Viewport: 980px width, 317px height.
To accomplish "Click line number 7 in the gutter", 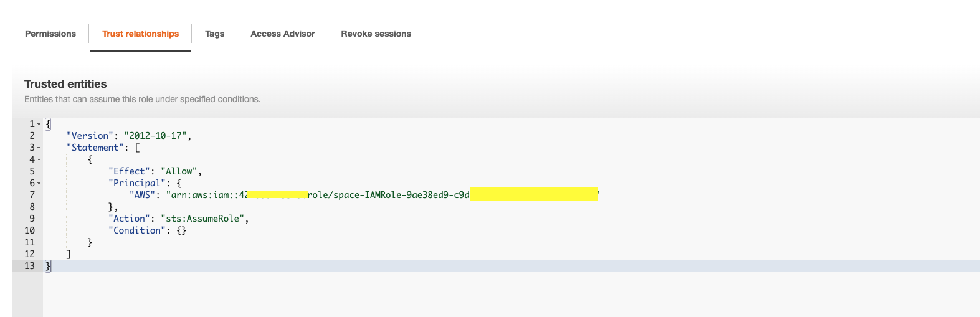I will 32,195.
